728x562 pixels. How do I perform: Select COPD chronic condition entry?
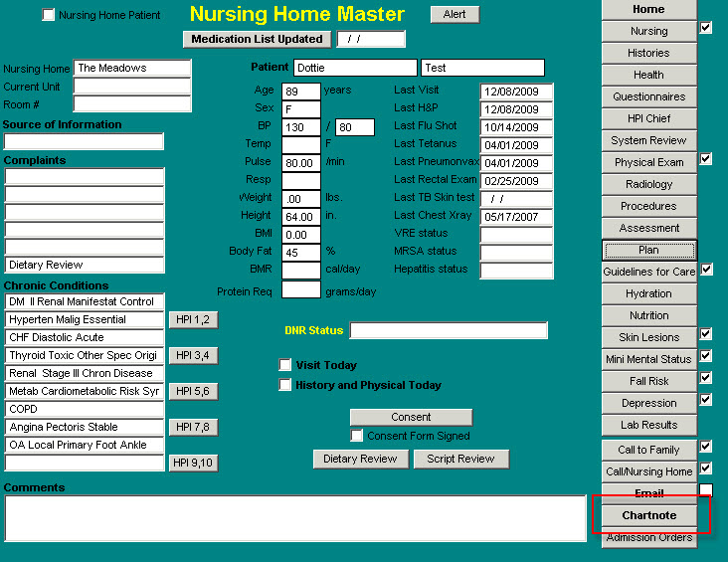[x=84, y=409]
